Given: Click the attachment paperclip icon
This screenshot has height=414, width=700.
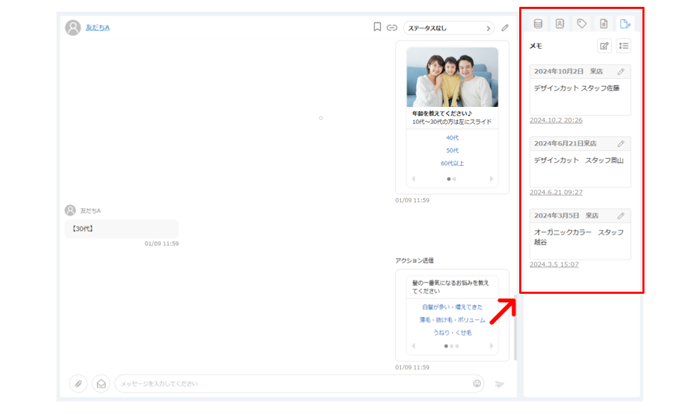Looking at the screenshot, I should tap(78, 384).
